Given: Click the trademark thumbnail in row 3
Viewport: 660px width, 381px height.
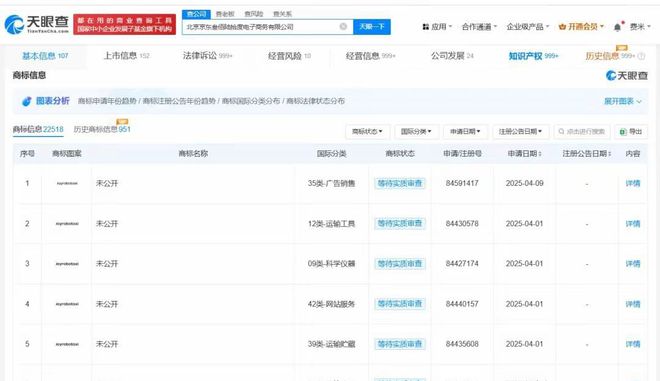Looking at the screenshot, I should 67,264.
